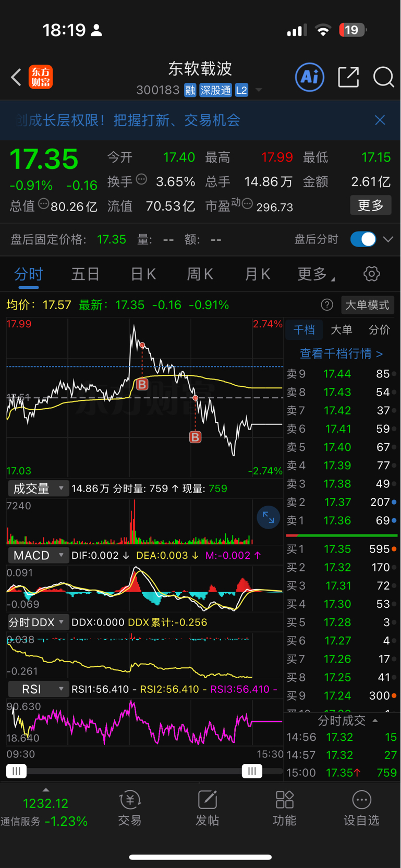401x868 pixels.
Task: Select 买9 17.24 order row
Action: [x=342, y=695]
